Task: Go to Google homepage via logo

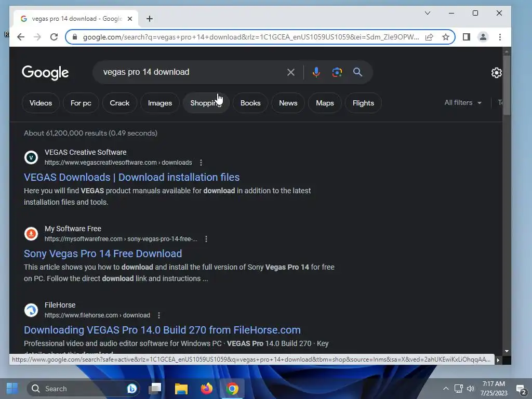Action: pyautogui.click(x=45, y=73)
